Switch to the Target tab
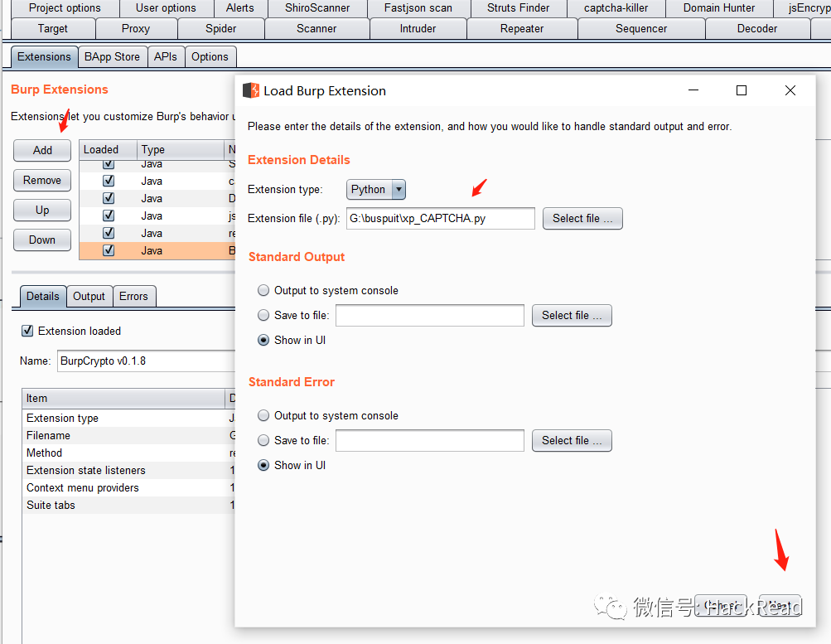 click(x=53, y=29)
